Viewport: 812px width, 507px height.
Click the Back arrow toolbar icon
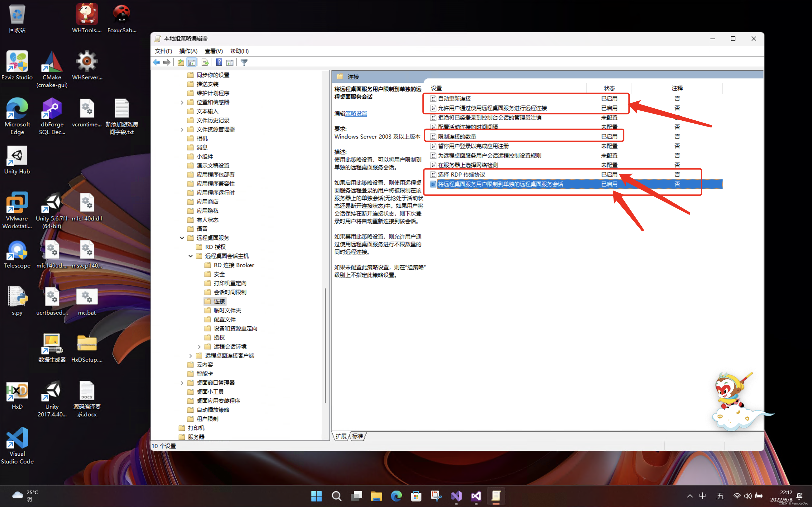click(156, 62)
